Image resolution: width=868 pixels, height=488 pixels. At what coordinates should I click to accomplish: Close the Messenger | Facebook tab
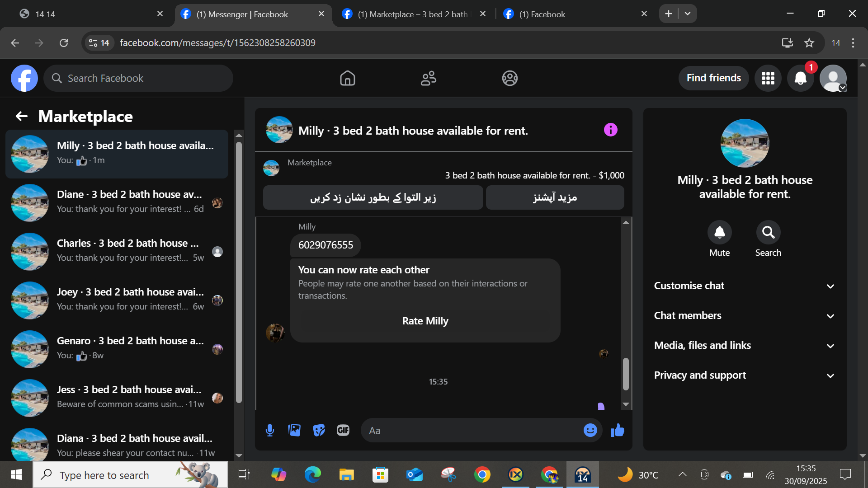coord(321,14)
